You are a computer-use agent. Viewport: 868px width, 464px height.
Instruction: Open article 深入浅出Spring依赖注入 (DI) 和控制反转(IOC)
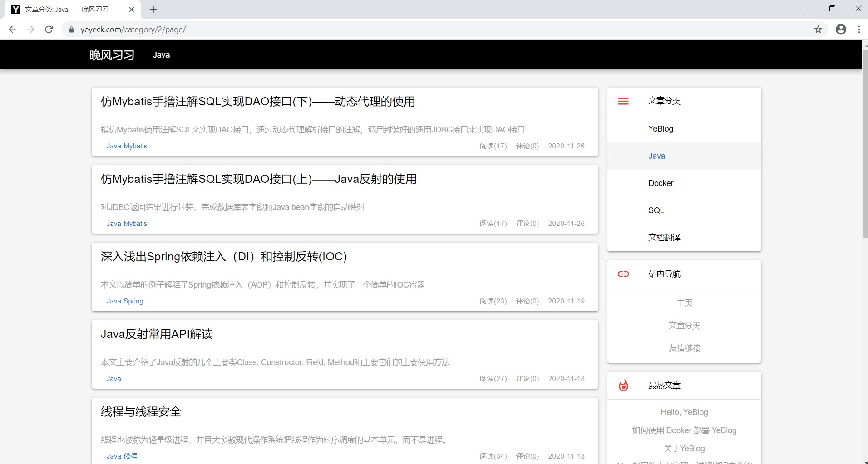[224, 257]
